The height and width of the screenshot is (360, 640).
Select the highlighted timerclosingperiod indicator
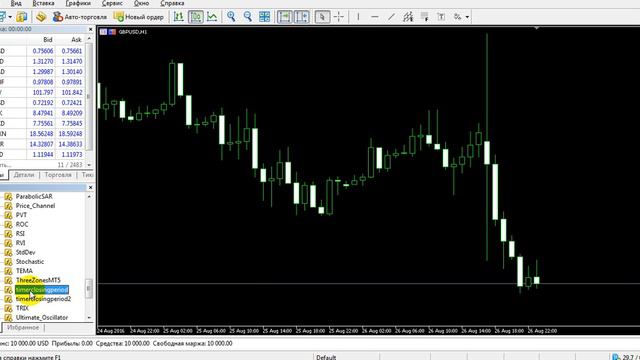click(42, 290)
